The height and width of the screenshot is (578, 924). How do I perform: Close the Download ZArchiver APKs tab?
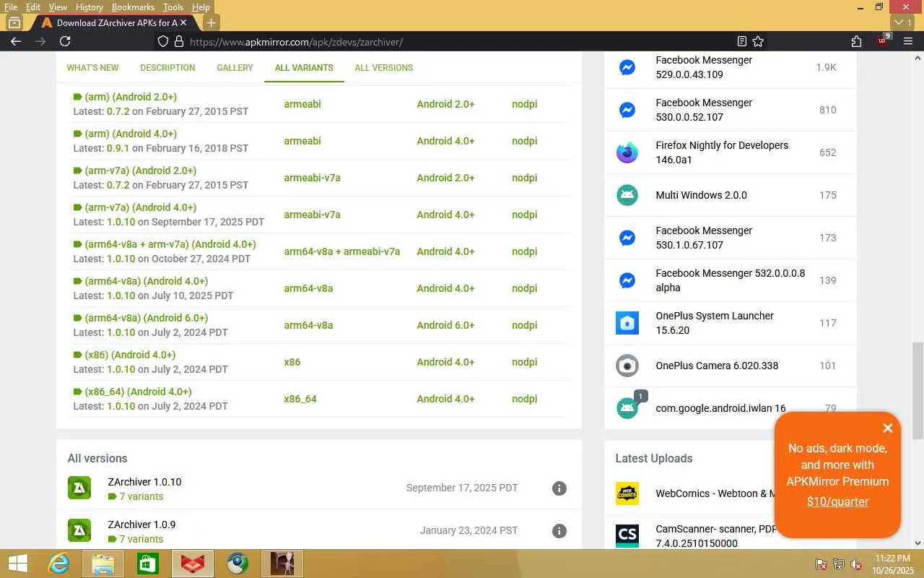183,22
